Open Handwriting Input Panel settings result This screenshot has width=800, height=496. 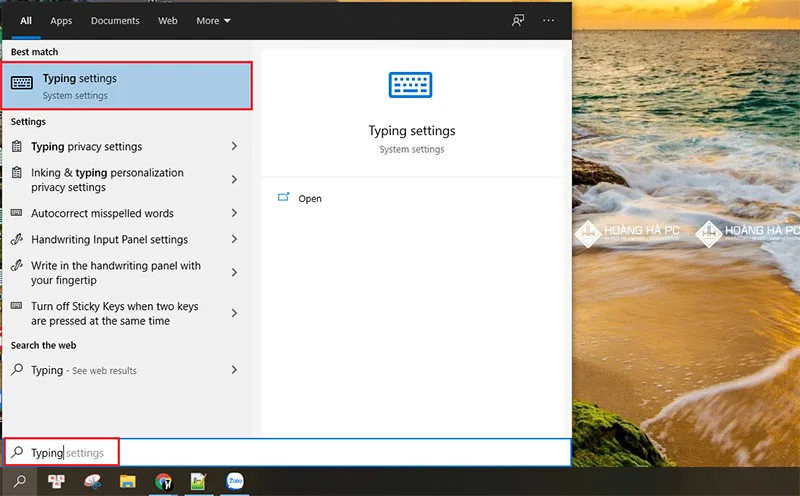(125, 239)
